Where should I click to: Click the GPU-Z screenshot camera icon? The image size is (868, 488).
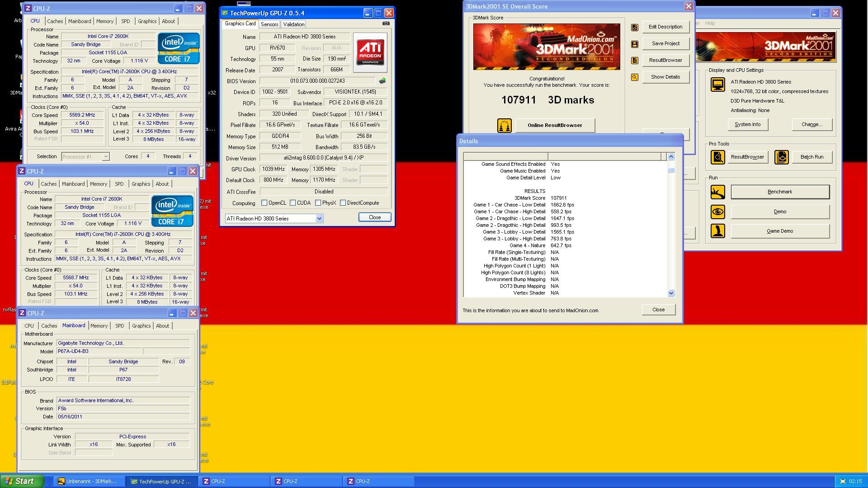click(x=386, y=23)
